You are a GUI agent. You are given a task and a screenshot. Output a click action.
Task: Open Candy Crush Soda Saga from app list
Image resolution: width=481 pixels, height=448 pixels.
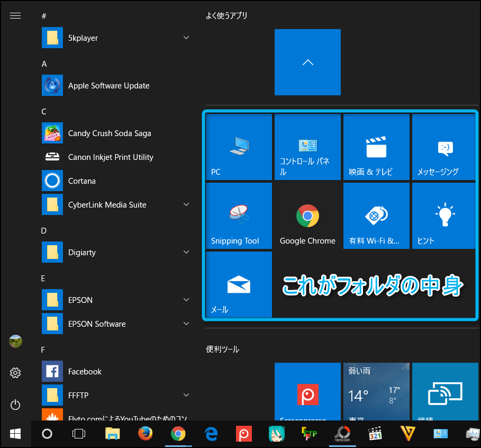(109, 133)
